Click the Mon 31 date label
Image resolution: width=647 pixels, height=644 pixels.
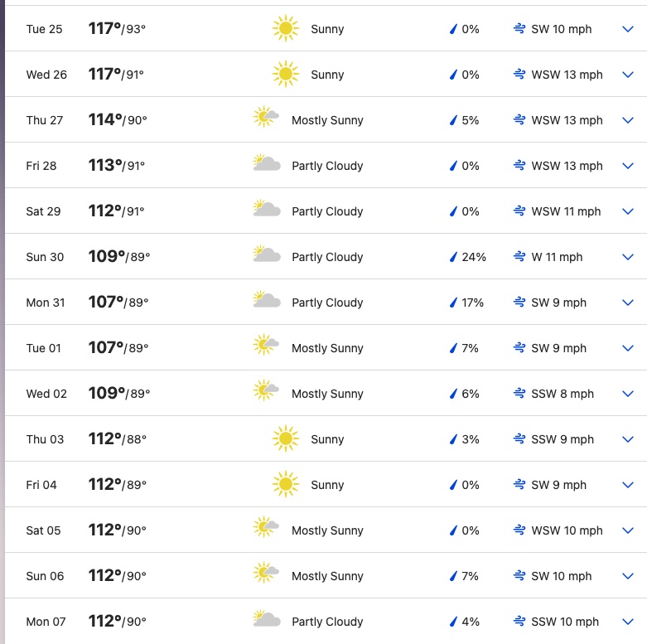tap(46, 303)
